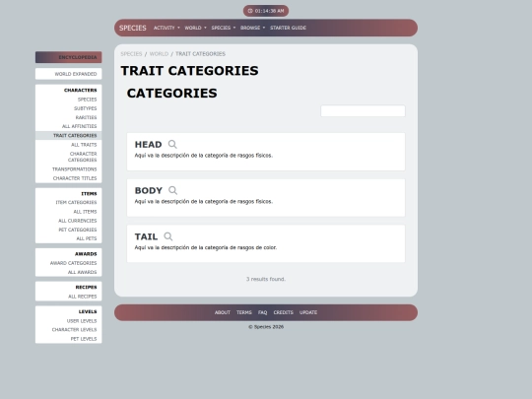Viewport: 532px width, 399px height.
Task: Open Species in Characters sidebar section
Action: click(x=88, y=100)
